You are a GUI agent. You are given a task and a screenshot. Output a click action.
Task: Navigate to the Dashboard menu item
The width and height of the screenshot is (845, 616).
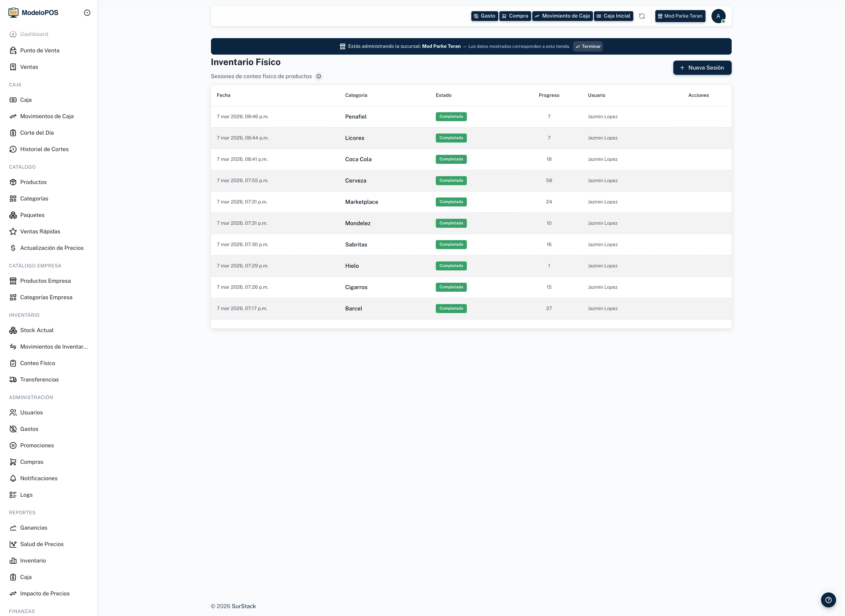(34, 34)
